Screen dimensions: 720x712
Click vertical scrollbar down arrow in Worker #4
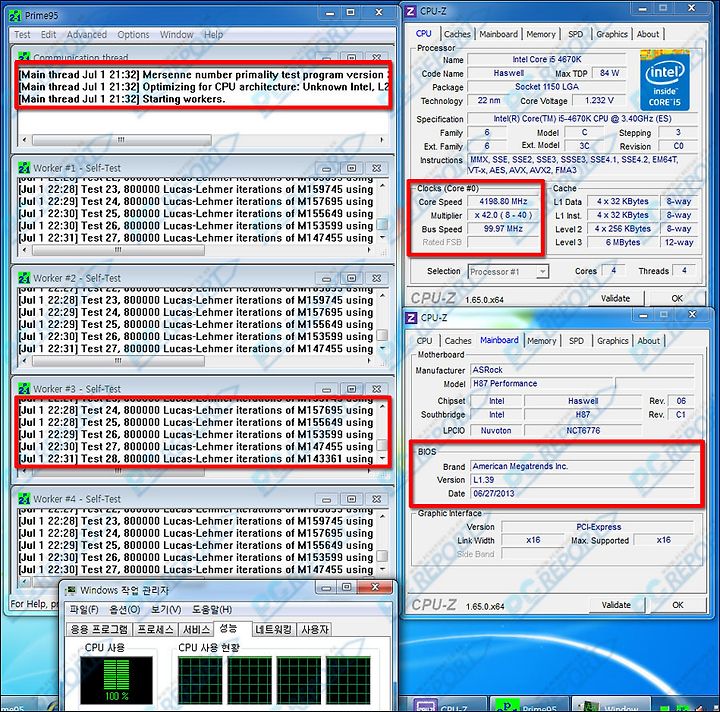pos(382,569)
